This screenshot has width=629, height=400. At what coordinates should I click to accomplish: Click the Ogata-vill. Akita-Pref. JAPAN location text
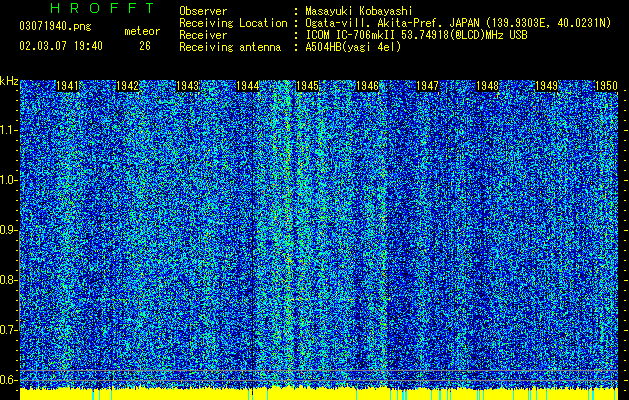click(458, 23)
